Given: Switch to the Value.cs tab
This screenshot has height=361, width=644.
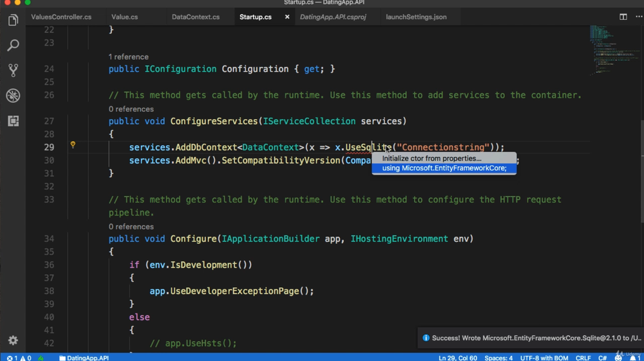Looking at the screenshot, I should 124,17.
